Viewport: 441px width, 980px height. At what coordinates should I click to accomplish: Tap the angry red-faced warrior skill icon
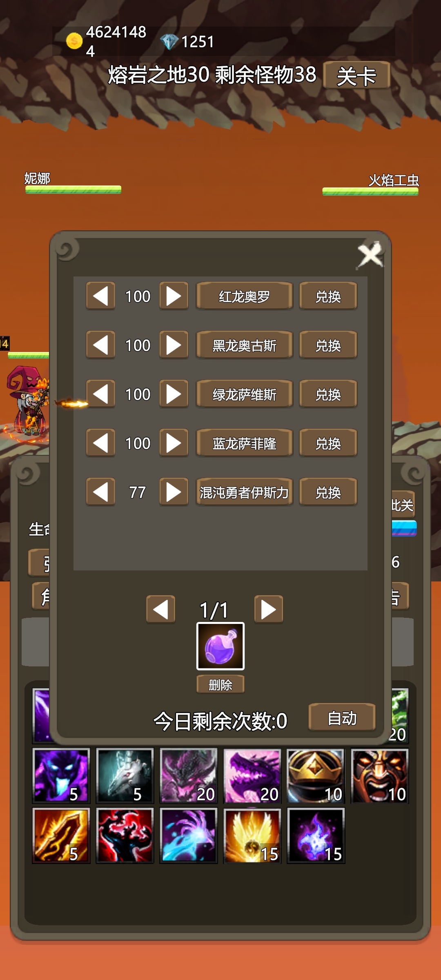pyautogui.click(x=379, y=776)
